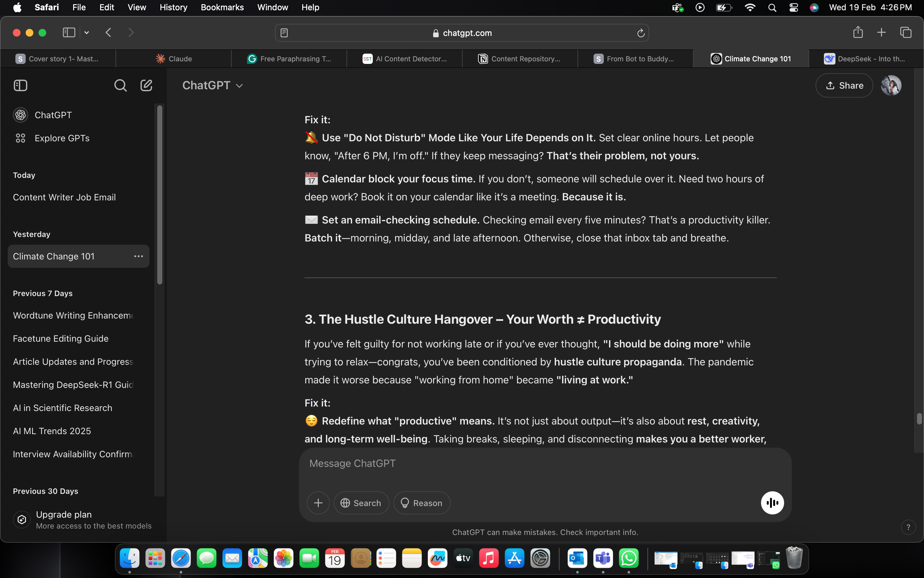Click the chatgpt.com address bar
The image size is (924, 578).
[462, 33]
